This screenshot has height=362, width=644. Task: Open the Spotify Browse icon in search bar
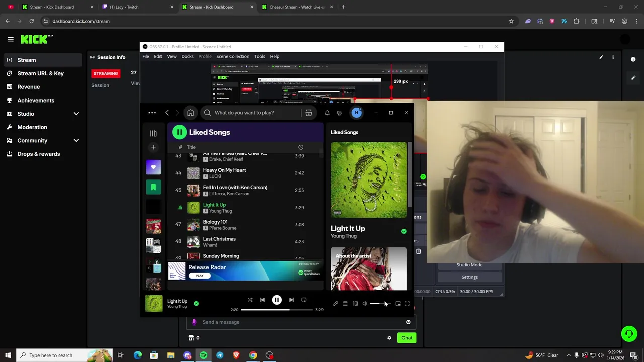[309, 113]
